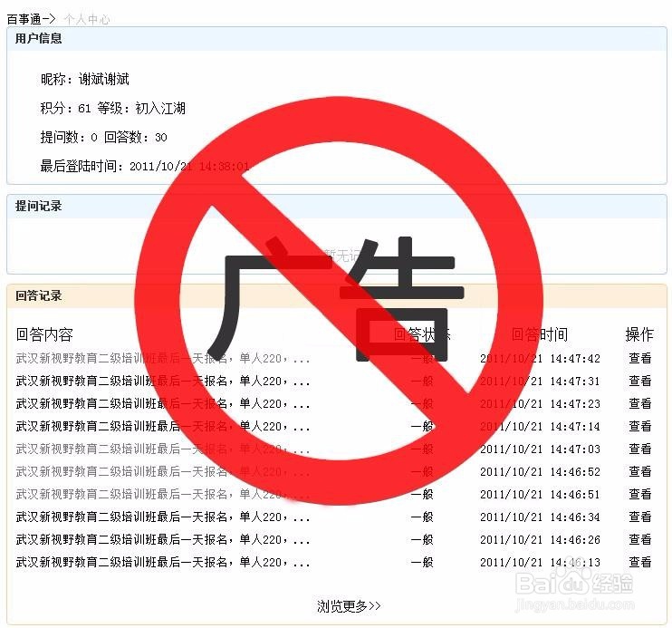Click the 一般 status in 14:46:26 row
Screen dimensions: 672x628
coord(422,539)
